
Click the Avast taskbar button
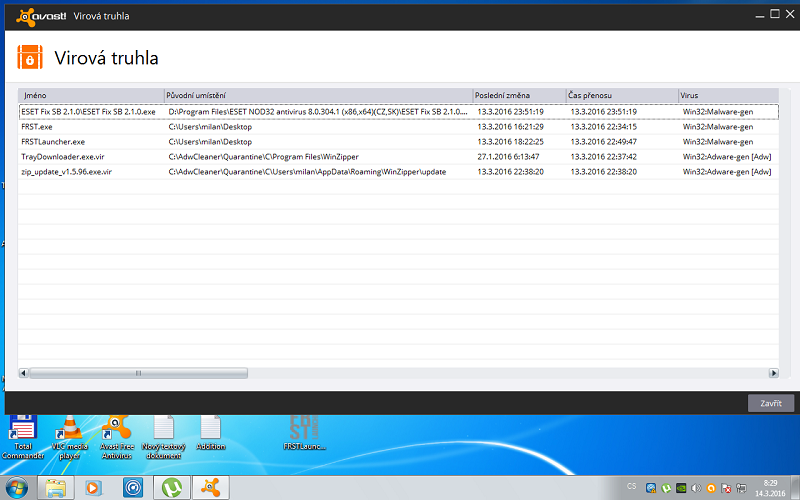point(210,487)
